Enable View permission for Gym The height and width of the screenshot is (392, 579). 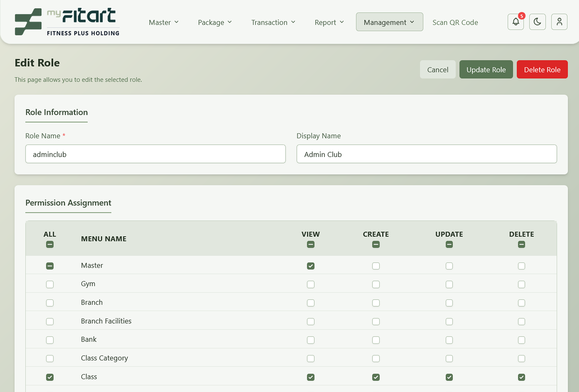point(310,284)
